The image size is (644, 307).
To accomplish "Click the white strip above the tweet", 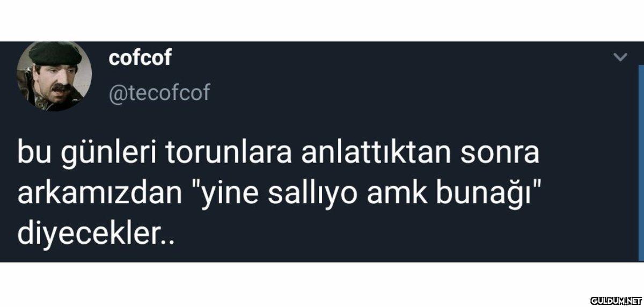I will pyautogui.click(x=322, y=20).
